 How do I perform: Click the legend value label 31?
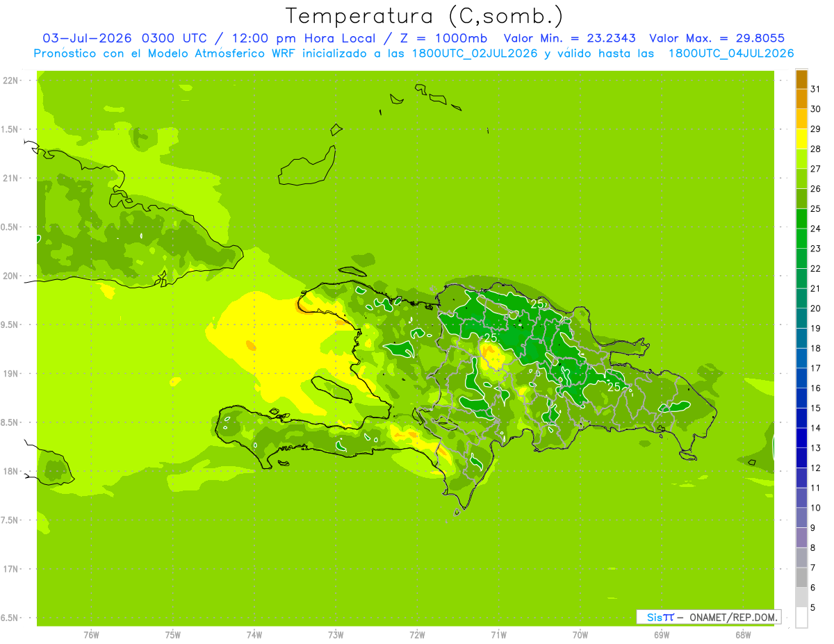tap(816, 88)
